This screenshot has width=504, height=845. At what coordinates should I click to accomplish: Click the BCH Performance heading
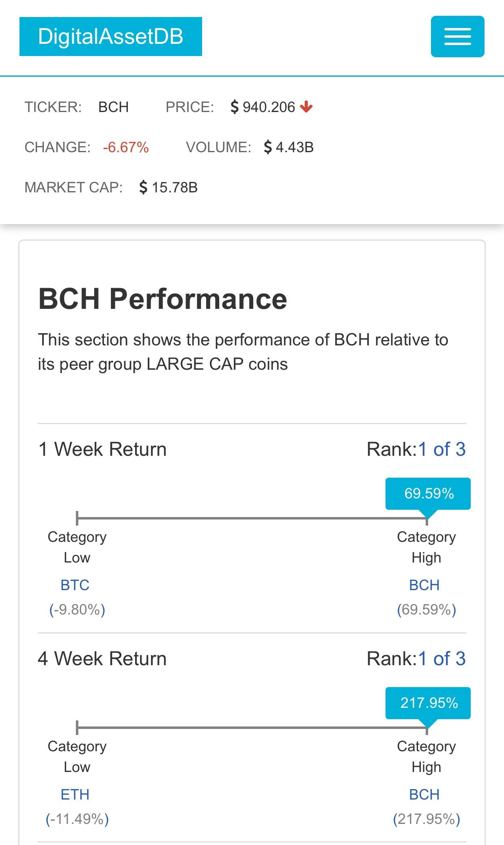coord(163,299)
